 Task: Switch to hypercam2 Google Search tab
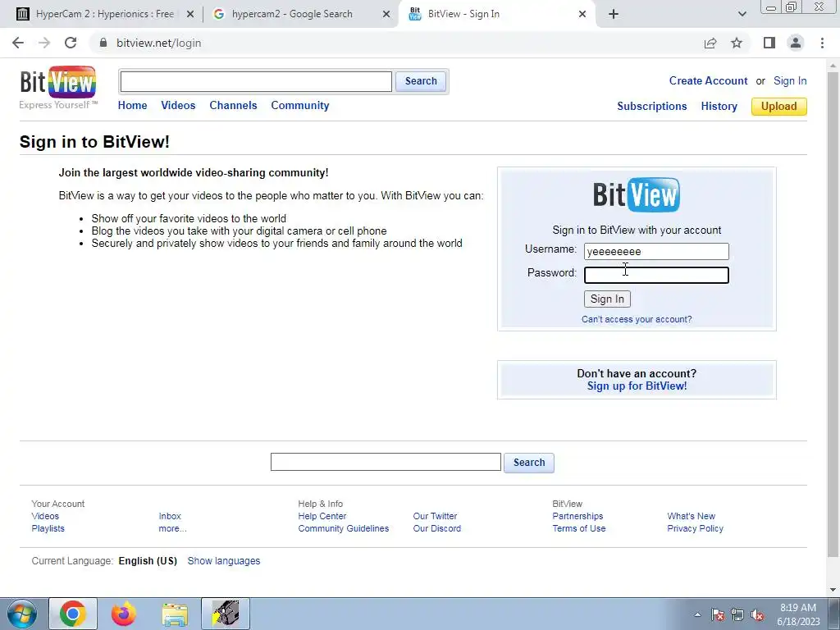pyautogui.click(x=292, y=15)
